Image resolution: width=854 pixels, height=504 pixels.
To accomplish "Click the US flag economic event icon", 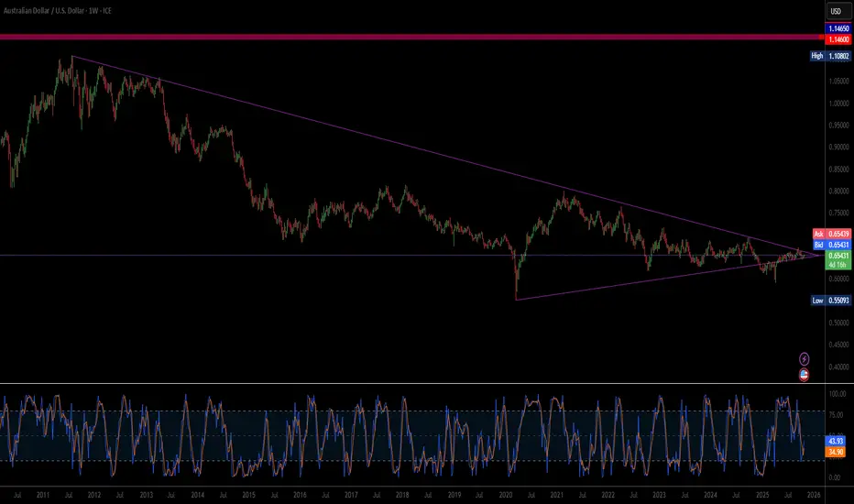I will (804, 375).
